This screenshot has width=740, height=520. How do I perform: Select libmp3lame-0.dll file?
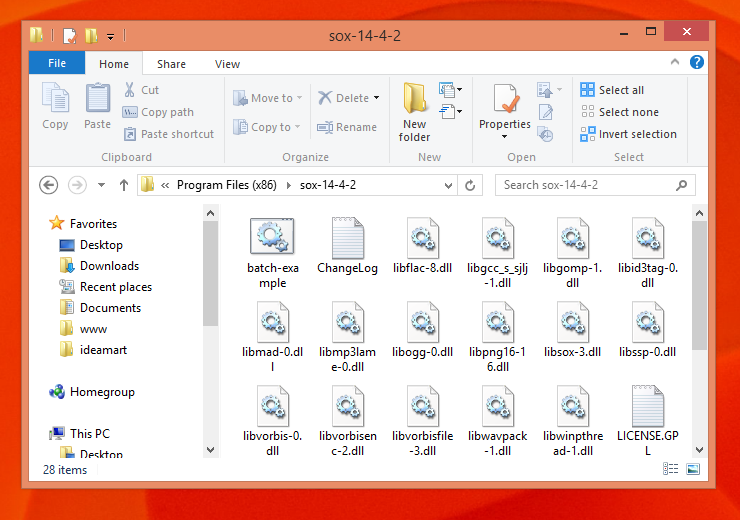tap(347, 337)
